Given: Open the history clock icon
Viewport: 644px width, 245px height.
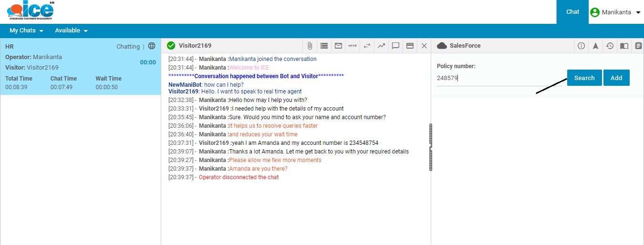Looking at the screenshot, I should click(610, 46).
